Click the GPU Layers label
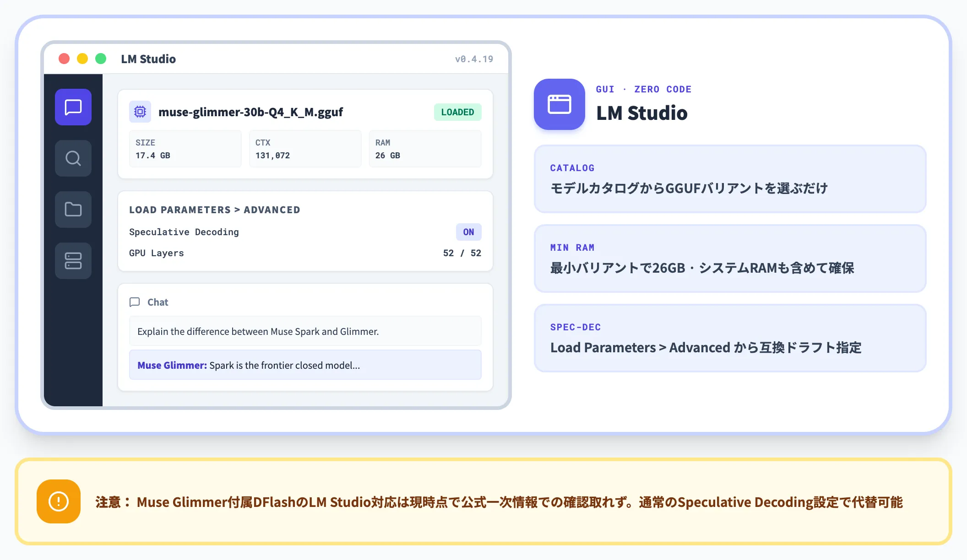Screen dimensions: 967x560 [157, 253]
